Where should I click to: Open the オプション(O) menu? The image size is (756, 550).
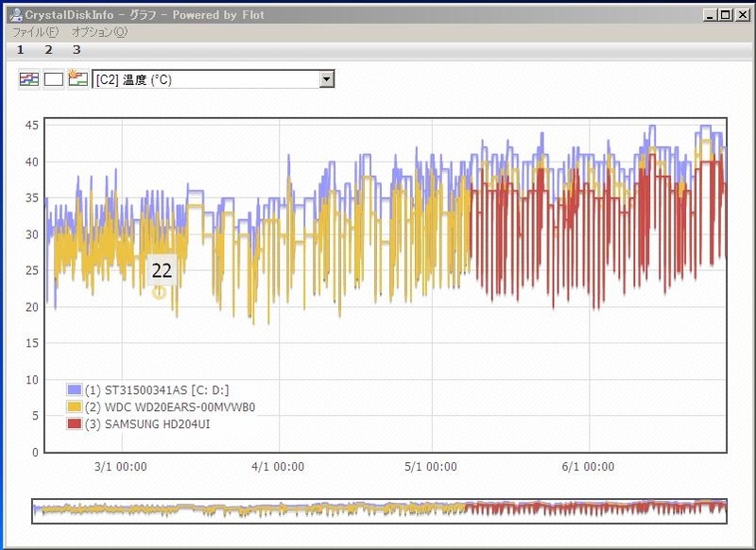(x=99, y=32)
